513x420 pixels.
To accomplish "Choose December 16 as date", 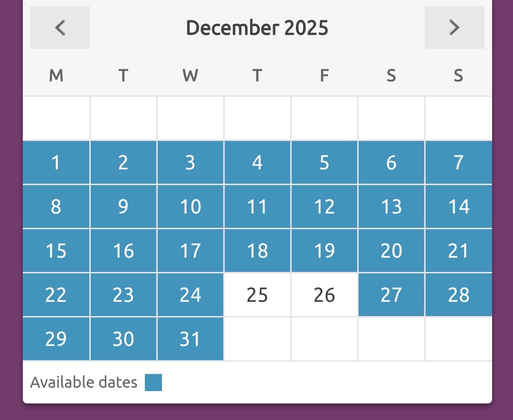I will (x=123, y=251).
